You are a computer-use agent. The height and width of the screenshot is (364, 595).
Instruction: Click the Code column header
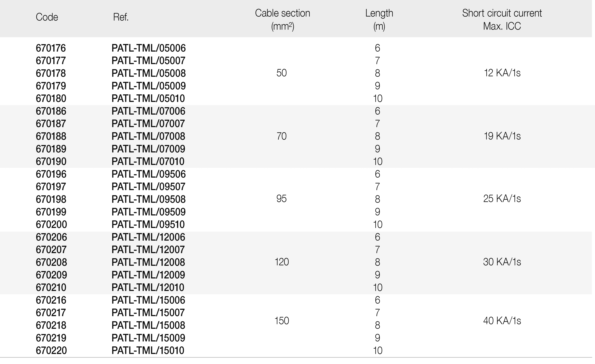(47, 17)
